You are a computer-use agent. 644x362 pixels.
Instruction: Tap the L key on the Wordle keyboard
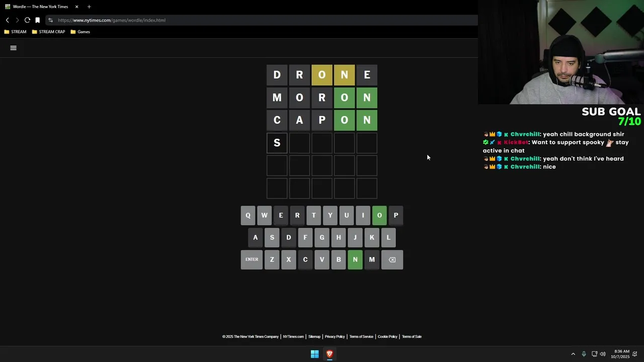(x=388, y=237)
